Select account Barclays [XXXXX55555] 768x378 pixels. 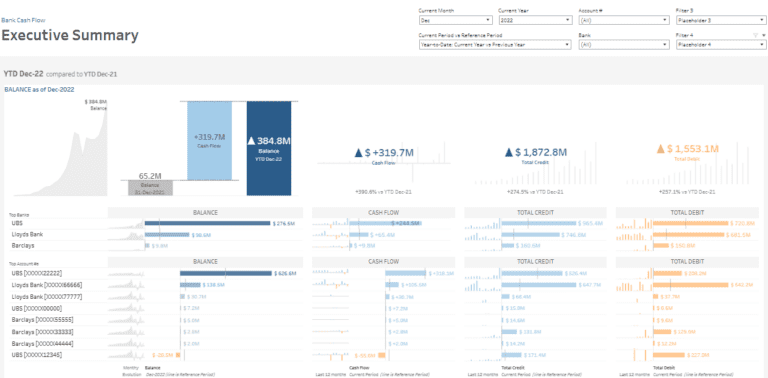44,320
